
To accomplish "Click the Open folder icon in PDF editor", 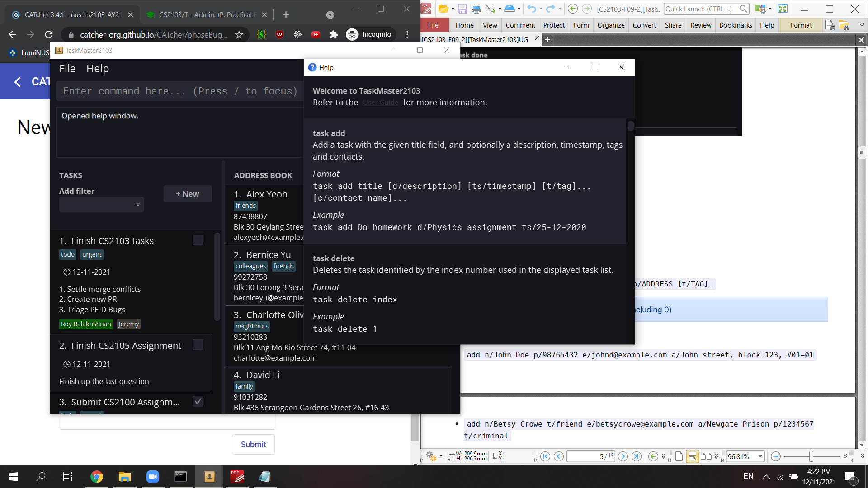I will click(x=443, y=9).
